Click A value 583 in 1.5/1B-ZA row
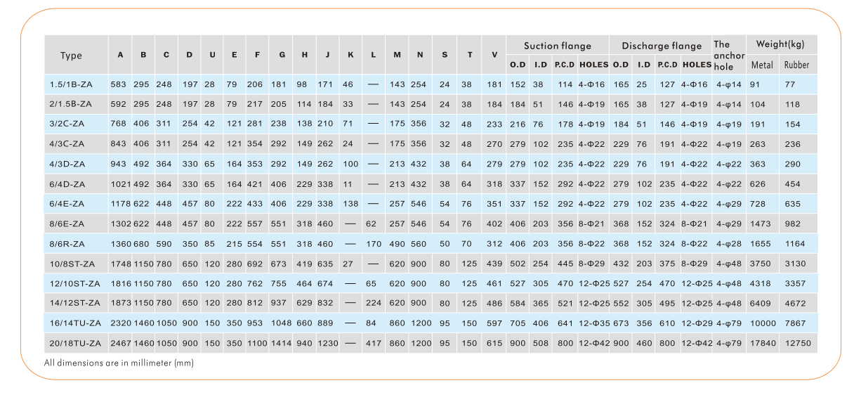The height and width of the screenshot is (395, 868). (x=118, y=84)
